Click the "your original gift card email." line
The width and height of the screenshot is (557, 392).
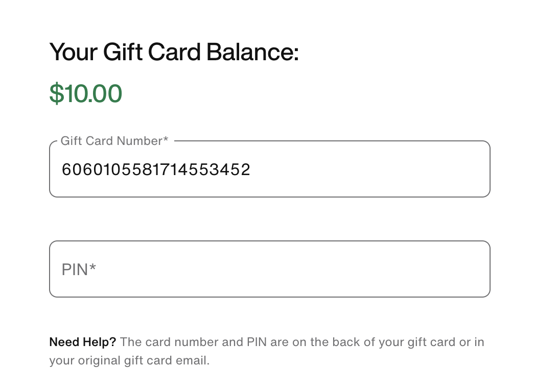[129, 361]
